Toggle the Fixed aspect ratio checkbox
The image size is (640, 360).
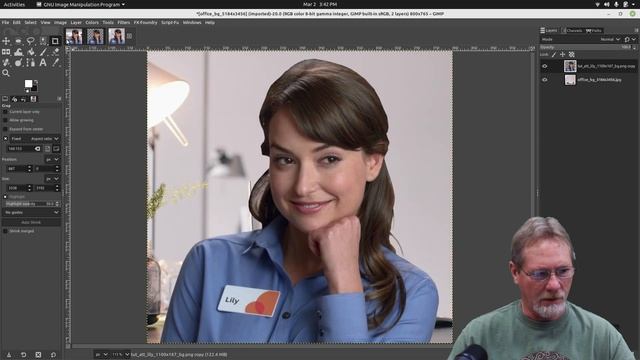[5, 139]
